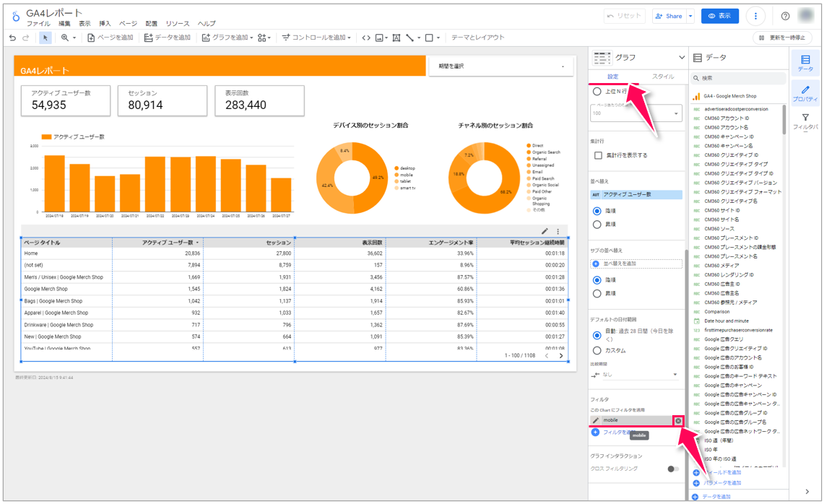824x504 pixels.
Task: Click the redo arrow icon
Action: 25,38
